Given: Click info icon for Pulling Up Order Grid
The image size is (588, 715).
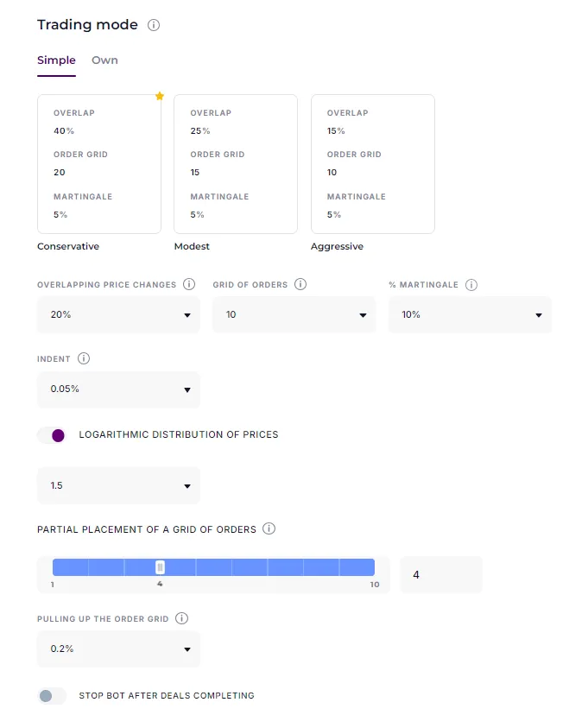Looking at the screenshot, I should [x=181, y=618].
